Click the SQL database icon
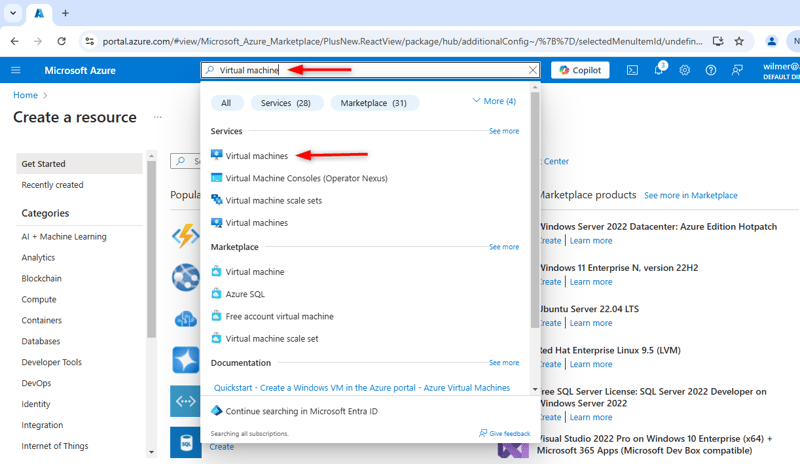This screenshot has height=464, width=800. click(185, 443)
